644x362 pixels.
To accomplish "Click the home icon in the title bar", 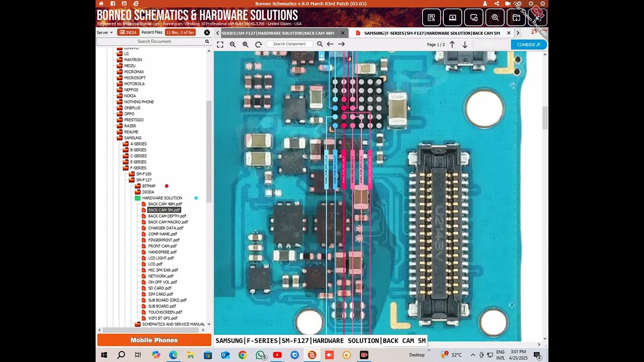I will click(x=101, y=4).
